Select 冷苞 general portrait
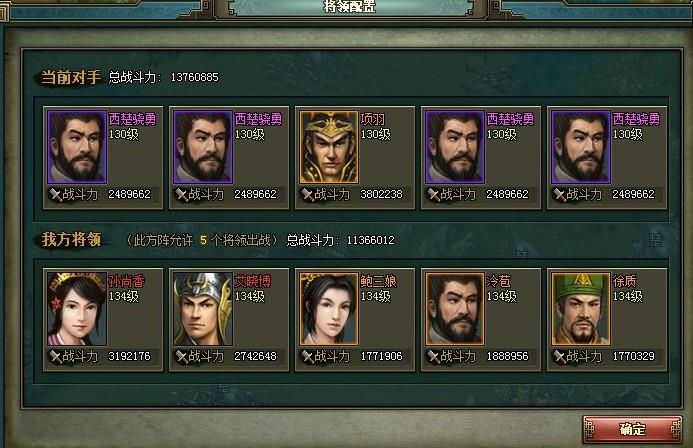 tap(455, 309)
